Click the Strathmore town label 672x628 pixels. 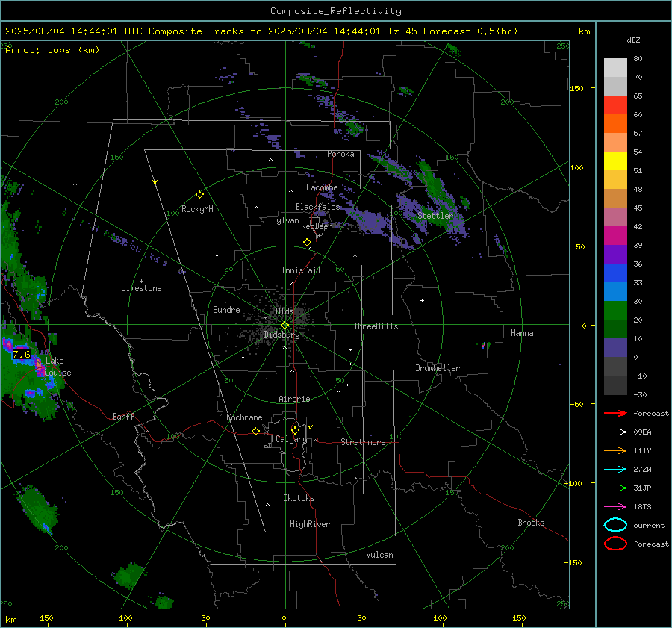click(363, 442)
